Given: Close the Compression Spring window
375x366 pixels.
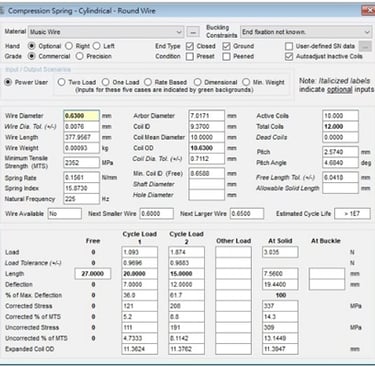Looking at the screenshot, I should [x=368, y=10].
